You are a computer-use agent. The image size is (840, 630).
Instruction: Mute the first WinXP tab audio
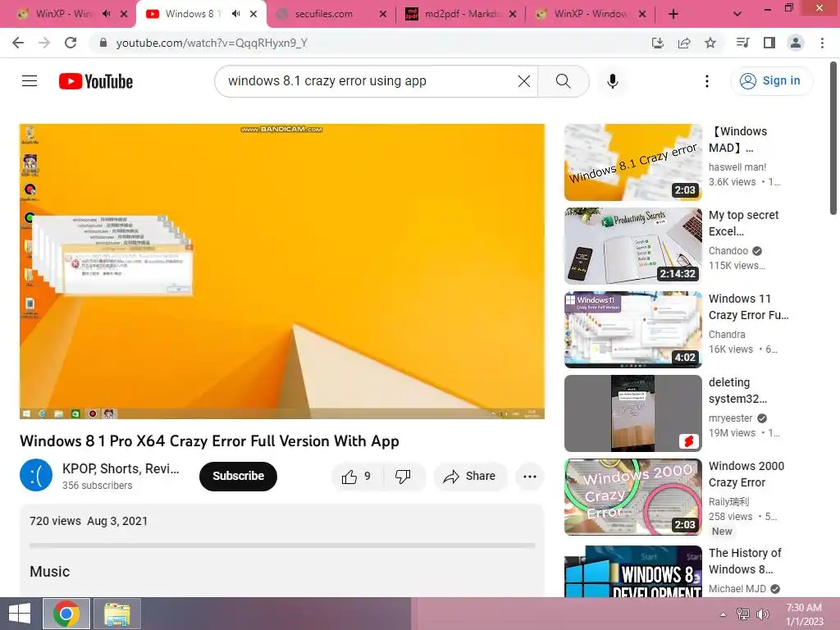pyautogui.click(x=106, y=14)
